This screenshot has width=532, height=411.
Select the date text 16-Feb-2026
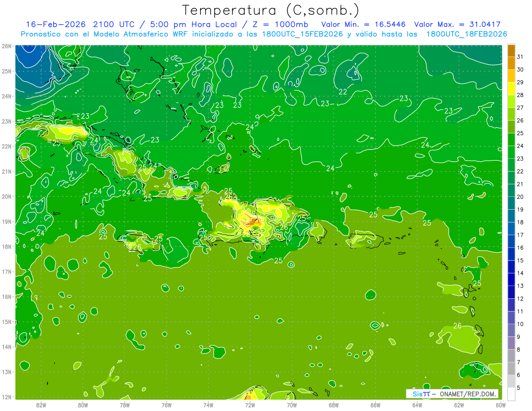click(x=56, y=24)
